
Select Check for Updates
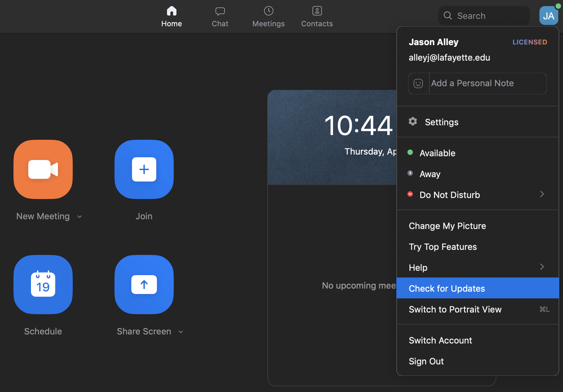[446, 289]
